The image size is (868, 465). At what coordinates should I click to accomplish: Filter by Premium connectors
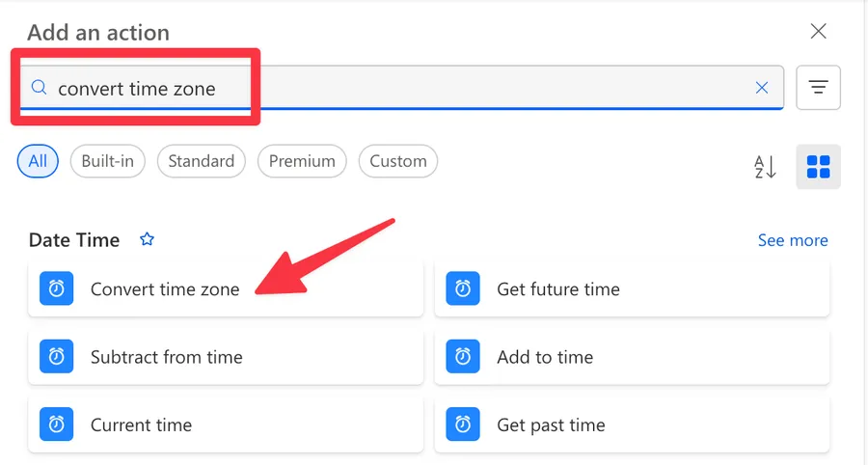(x=302, y=161)
